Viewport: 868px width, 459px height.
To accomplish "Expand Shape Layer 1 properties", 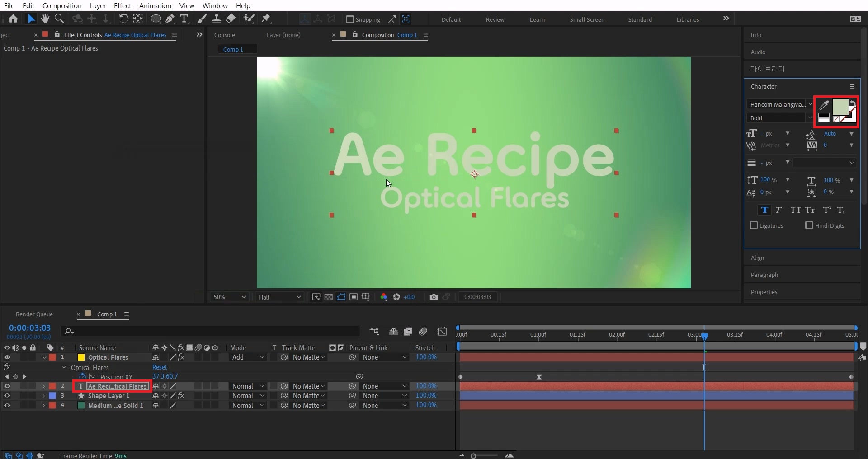I will click(x=44, y=396).
